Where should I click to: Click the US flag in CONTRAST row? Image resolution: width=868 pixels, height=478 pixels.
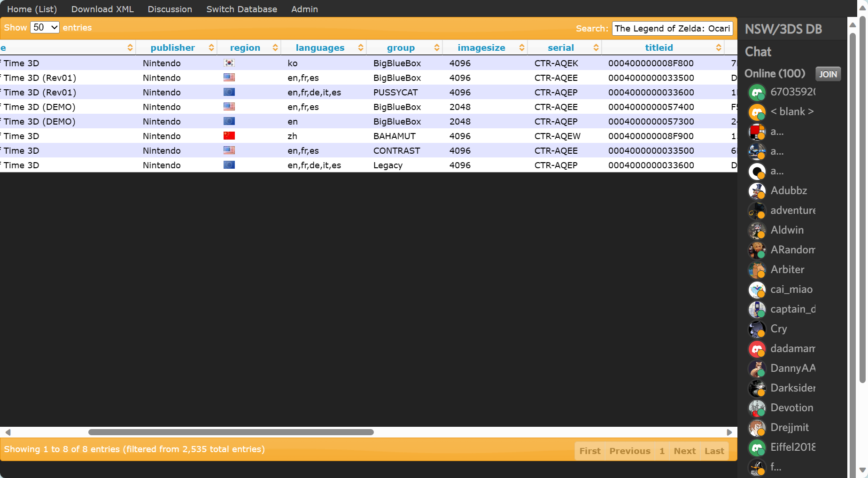click(x=229, y=150)
